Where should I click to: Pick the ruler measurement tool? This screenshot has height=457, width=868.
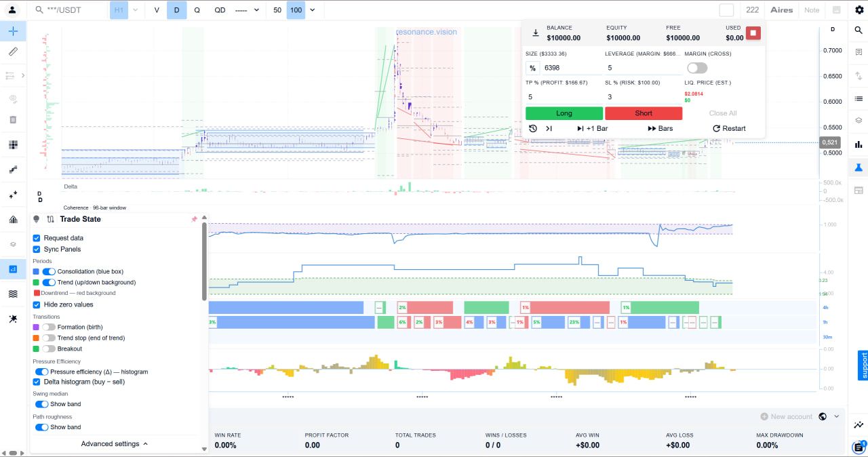pyautogui.click(x=13, y=52)
